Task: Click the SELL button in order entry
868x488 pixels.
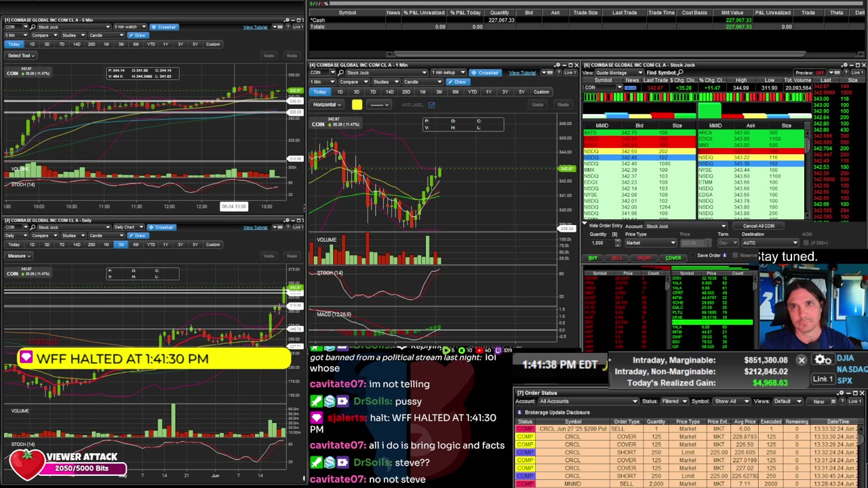Action: click(x=616, y=258)
